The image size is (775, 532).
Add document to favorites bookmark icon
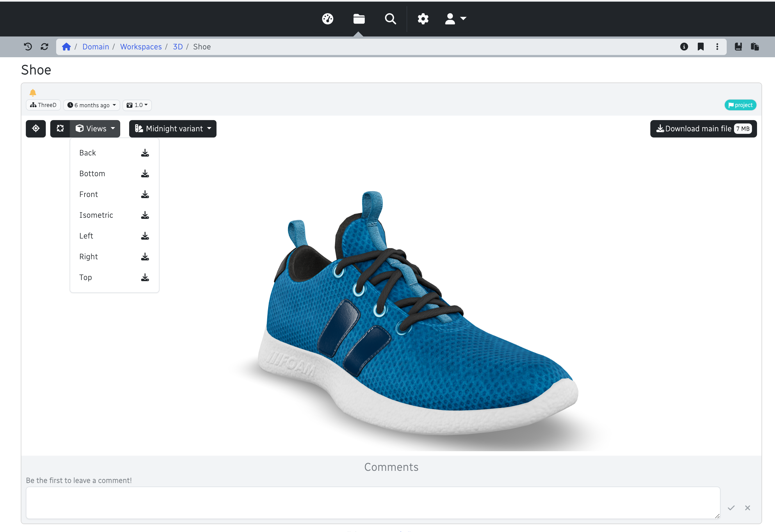(x=701, y=47)
